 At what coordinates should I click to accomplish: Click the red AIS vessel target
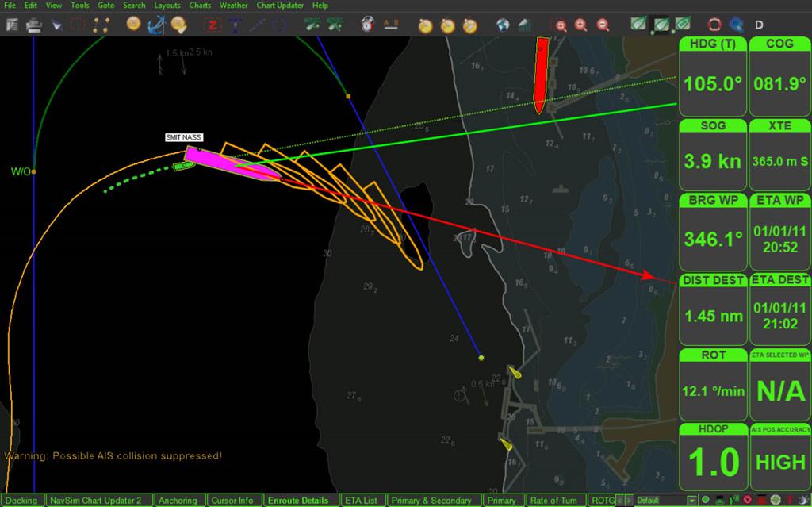click(x=541, y=75)
